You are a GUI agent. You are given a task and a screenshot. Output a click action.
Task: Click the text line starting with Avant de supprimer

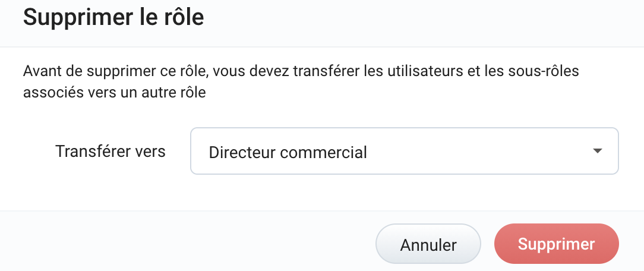(x=301, y=72)
